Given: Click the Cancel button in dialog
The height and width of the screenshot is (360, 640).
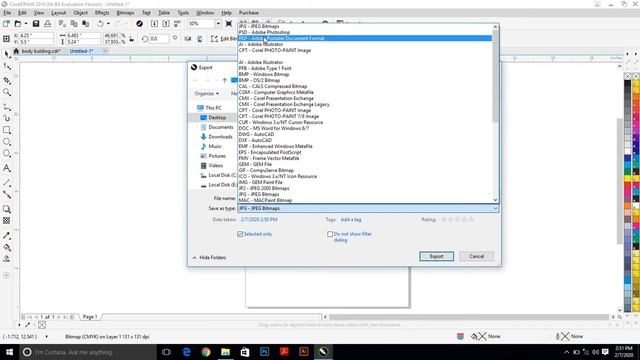Looking at the screenshot, I should (x=476, y=256).
